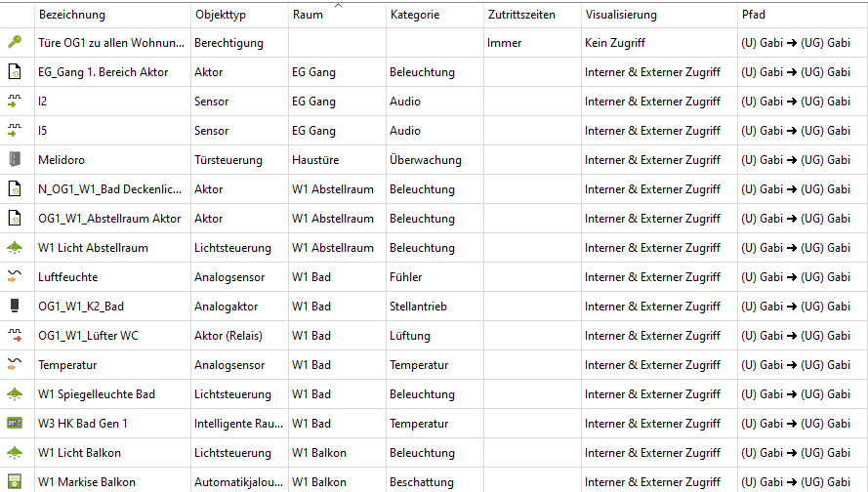Select the sensor icon next to I2

(15, 101)
